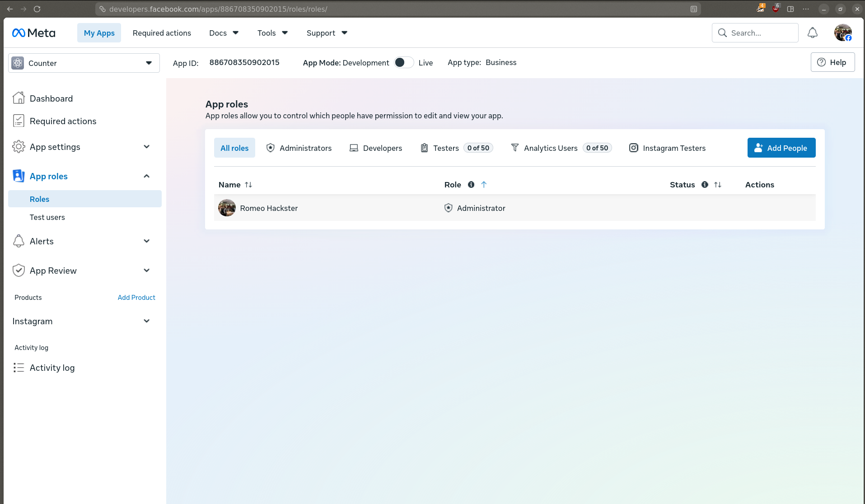This screenshot has width=865, height=504.
Task: Switch to the Analytics Users tab
Action: point(561,148)
